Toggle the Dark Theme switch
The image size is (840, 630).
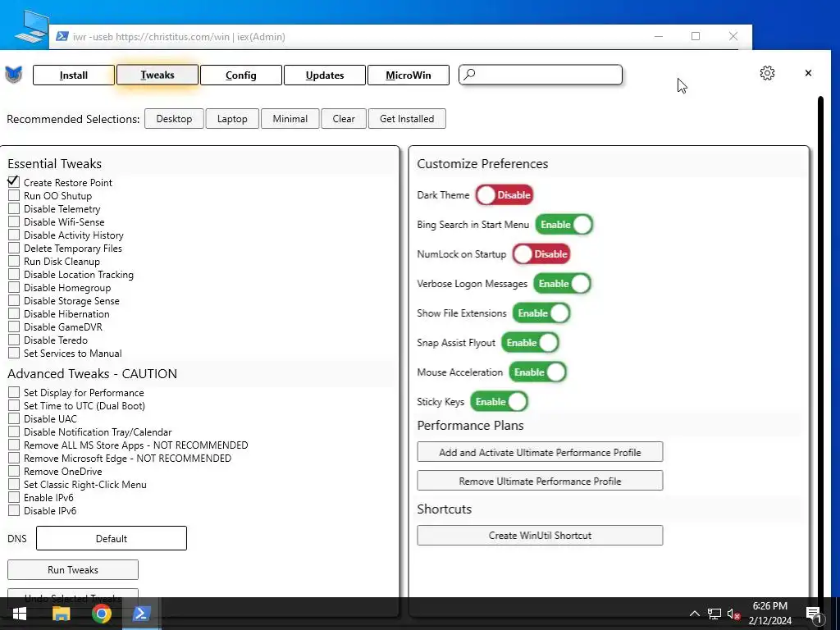(x=504, y=195)
